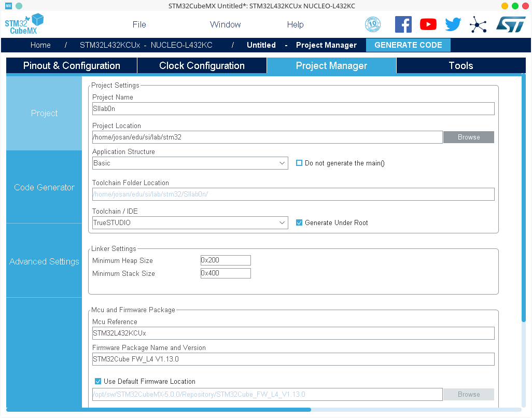
Task: Click the Mcu and Firmware Package label
Action: coord(133,310)
